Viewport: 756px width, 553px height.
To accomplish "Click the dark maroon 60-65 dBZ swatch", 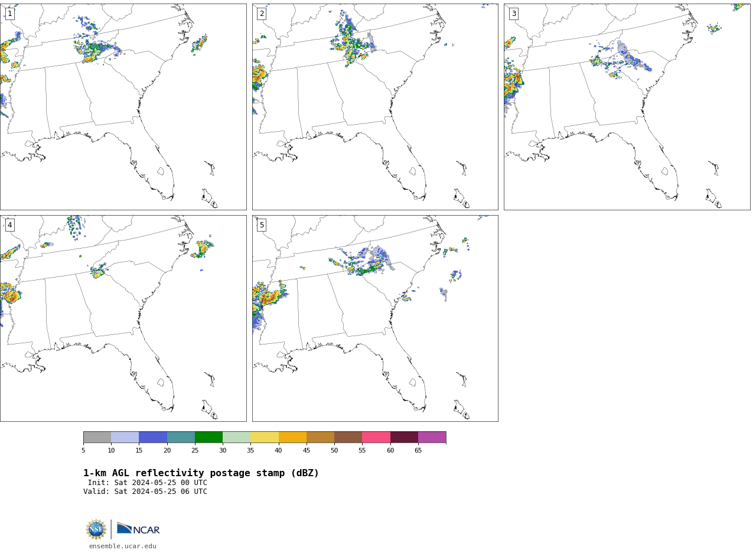I will point(404,437).
